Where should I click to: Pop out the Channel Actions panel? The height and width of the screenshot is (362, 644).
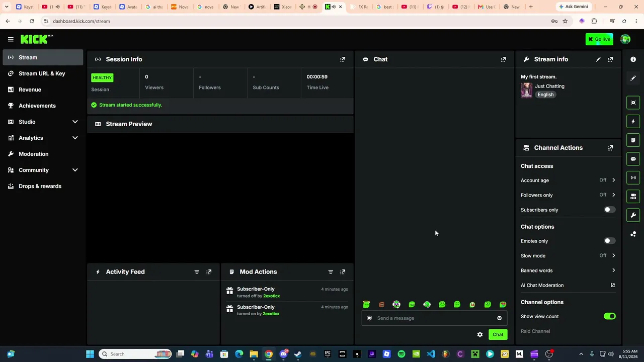pyautogui.click(x=610, y=148)
